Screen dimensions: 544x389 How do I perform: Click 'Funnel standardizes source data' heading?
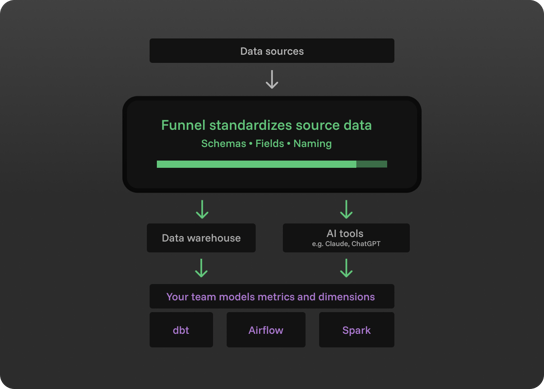click(266, 125)
